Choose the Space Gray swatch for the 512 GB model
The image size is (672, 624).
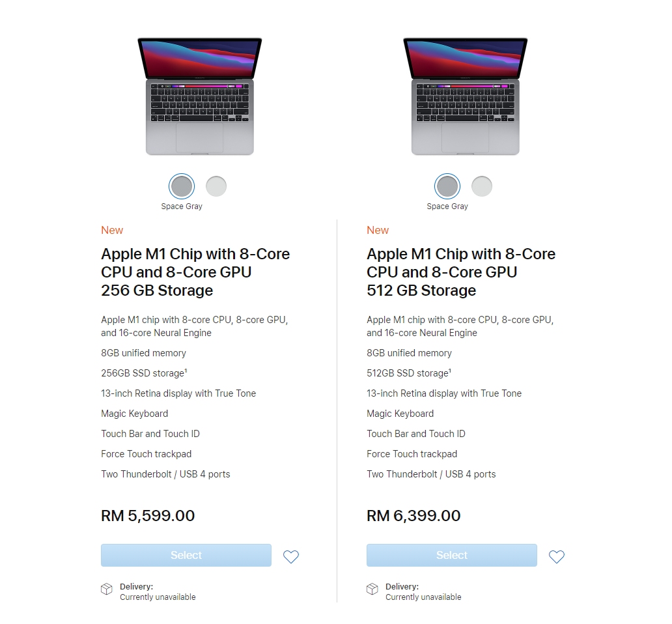tap(447, 187)
